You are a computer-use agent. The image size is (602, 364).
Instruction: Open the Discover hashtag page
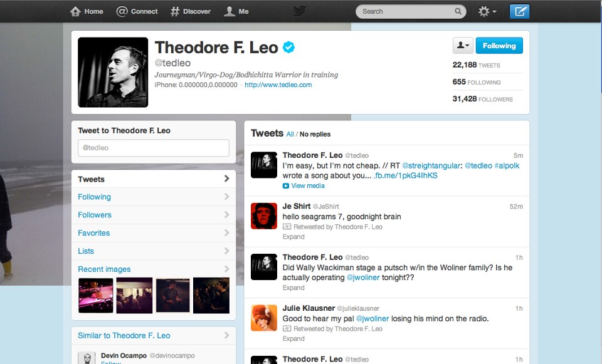click(191, 11)
